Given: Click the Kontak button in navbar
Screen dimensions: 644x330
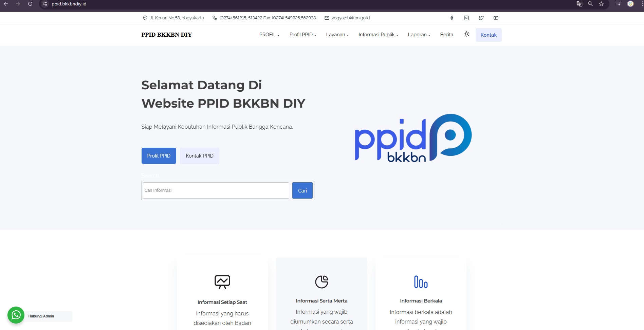Looking at the screenshot, I should [489, 35].
